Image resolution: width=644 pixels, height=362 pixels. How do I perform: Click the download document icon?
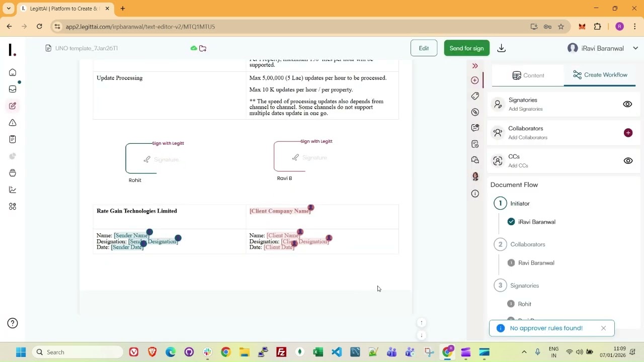click(501, 48)
